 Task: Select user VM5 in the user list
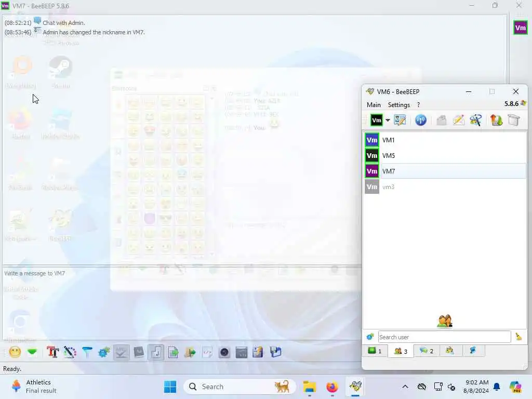point(445,156)
